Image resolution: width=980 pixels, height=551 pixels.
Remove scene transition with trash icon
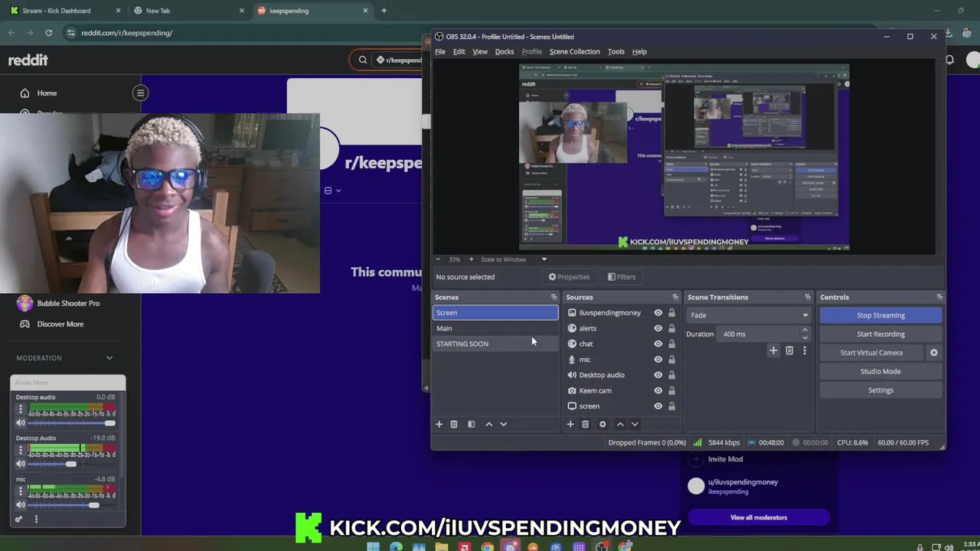789,350
